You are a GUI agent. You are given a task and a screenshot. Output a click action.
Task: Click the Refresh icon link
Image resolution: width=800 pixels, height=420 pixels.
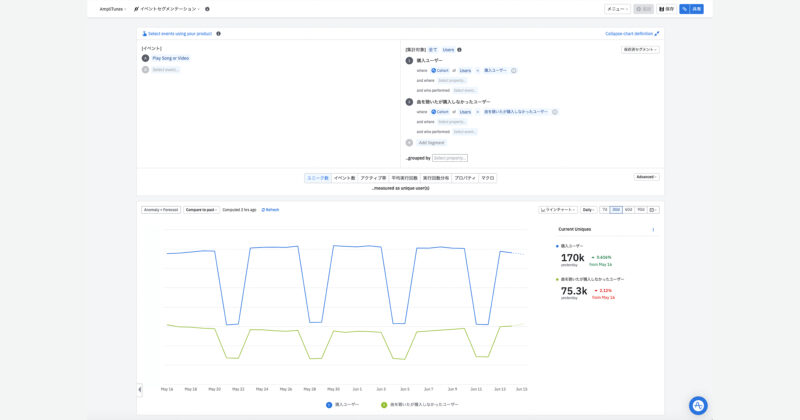[x=270, y=210]
